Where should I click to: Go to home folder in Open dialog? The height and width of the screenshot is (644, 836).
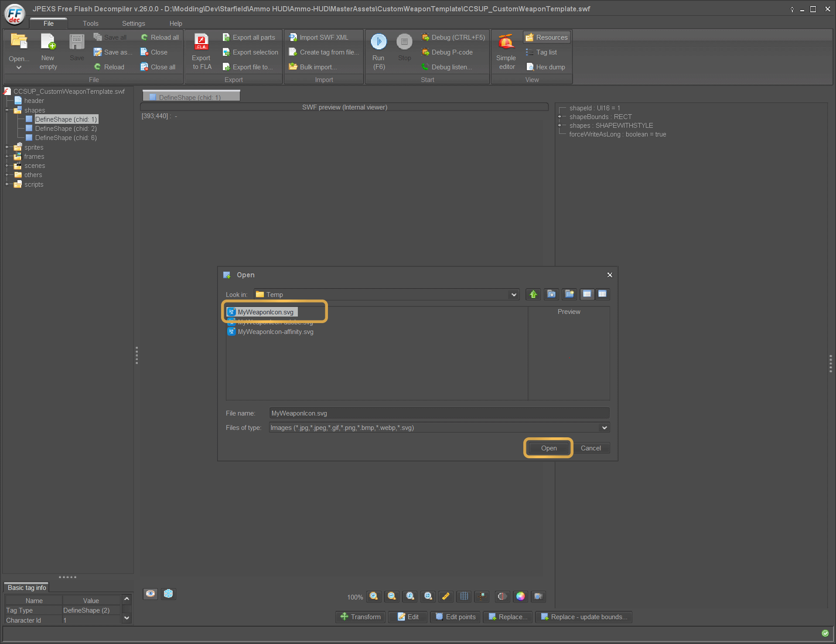[551, 294]
